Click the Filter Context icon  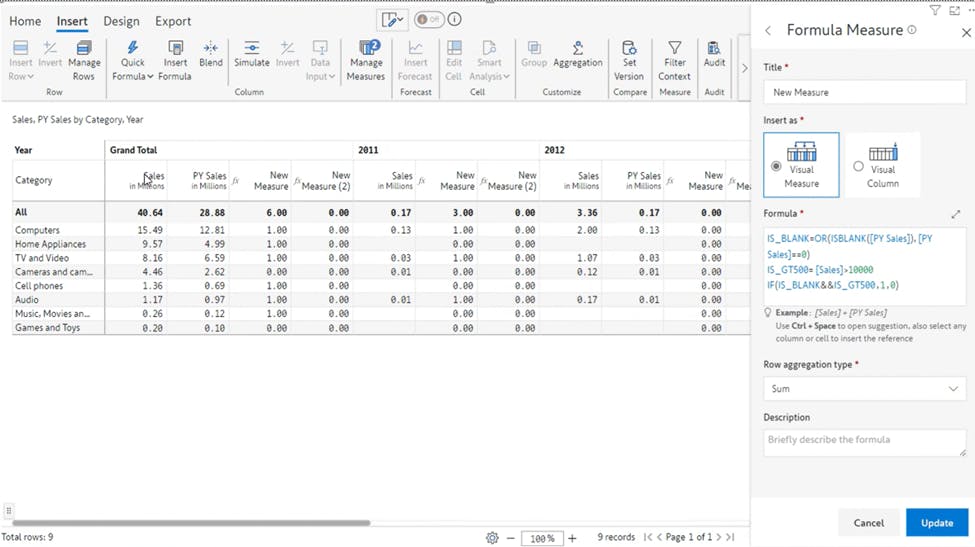pyautogui.click(x=674, y=50)
